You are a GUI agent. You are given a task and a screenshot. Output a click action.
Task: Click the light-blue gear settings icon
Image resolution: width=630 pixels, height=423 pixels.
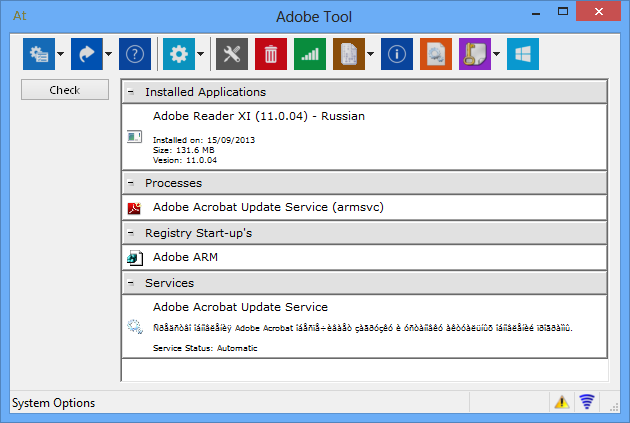(x=179, y=54)
